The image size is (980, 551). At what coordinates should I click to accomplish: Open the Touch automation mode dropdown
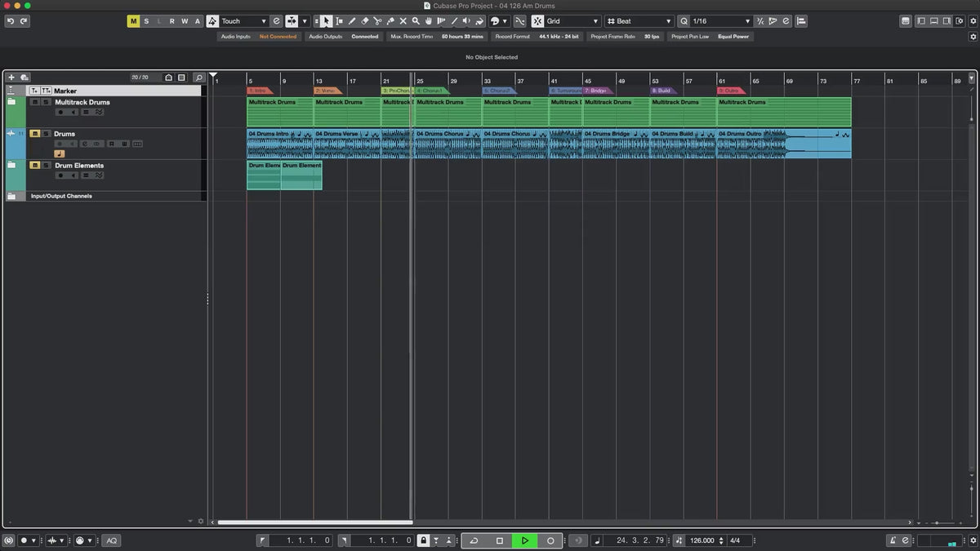(x=243, y=21)
